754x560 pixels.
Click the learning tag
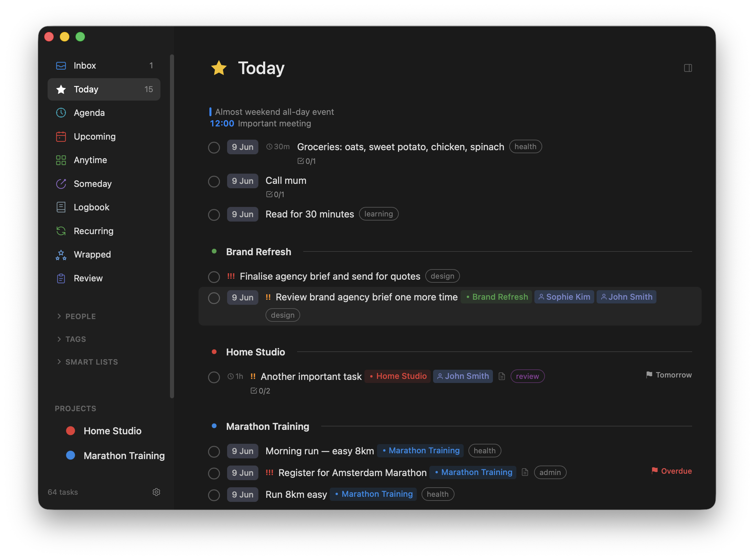pos(379,214)
